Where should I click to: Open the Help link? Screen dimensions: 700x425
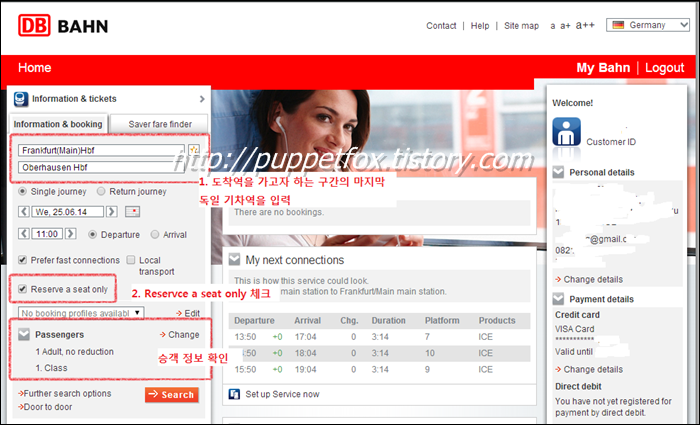[480, 26]
